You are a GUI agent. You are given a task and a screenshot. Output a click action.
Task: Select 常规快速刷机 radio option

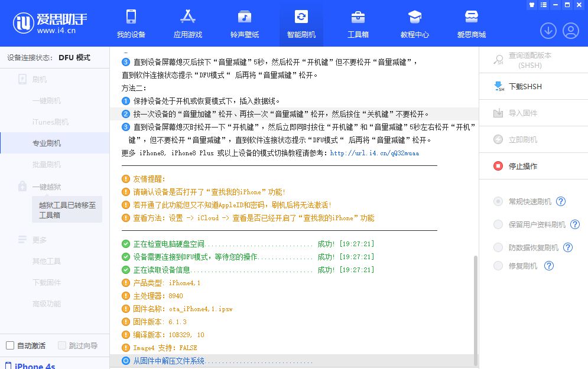click(498, 201)
